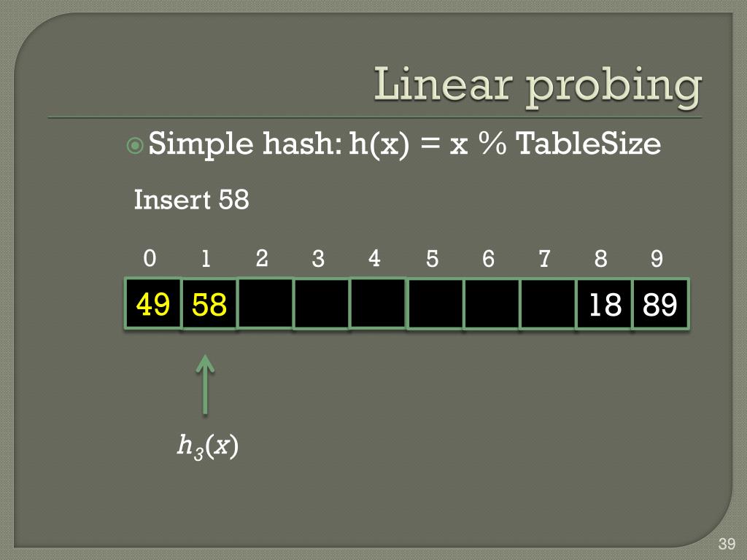Click the slide number 39
This screenshot has width=747, height=560.
tap(727, 543)
